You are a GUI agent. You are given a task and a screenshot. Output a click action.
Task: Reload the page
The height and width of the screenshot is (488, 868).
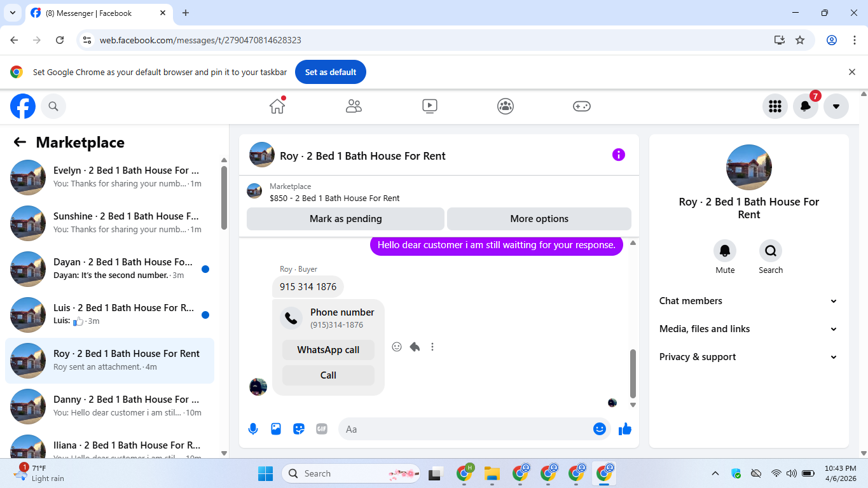pos(60,40)
